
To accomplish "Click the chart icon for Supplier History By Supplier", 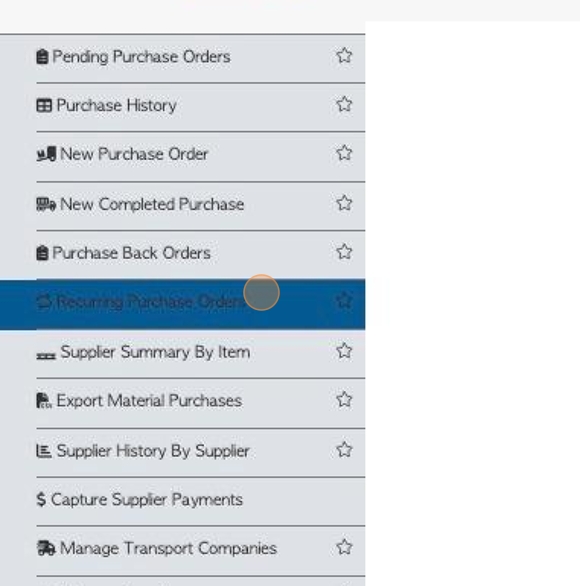I will click(x=44, y=451).
